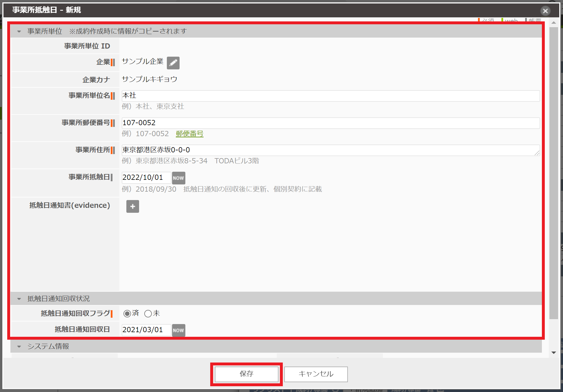Click the vertical scrollbar thumb

pyautogui.click(x=554, y=173)
